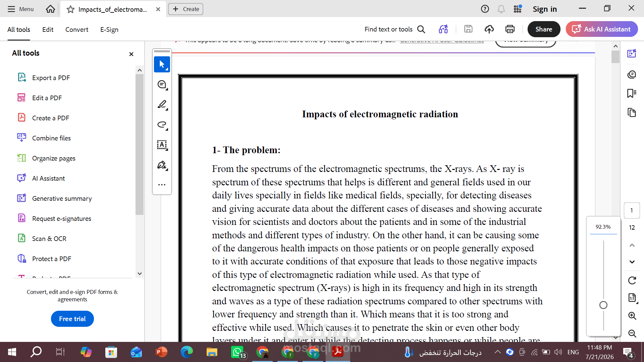Click the Create new button
Viewport: 644px width, 362px height.
click(185, 9)
